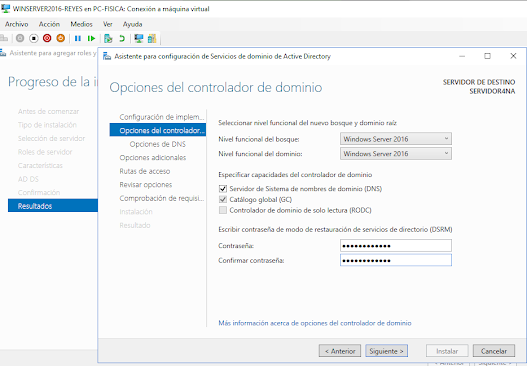Viewport: 527px width, 366px height.
Task: Go to Comprobación de requisitos step
Action: tap(162, 198)
